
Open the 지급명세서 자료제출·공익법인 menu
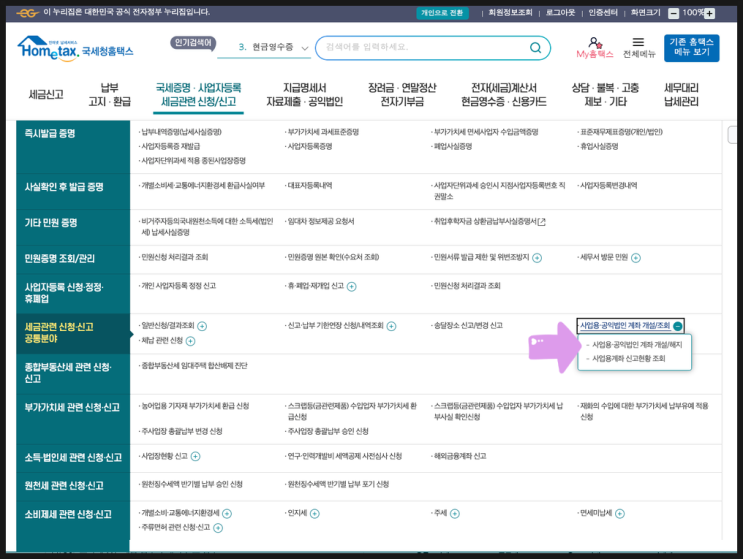[x=304, y=95]
